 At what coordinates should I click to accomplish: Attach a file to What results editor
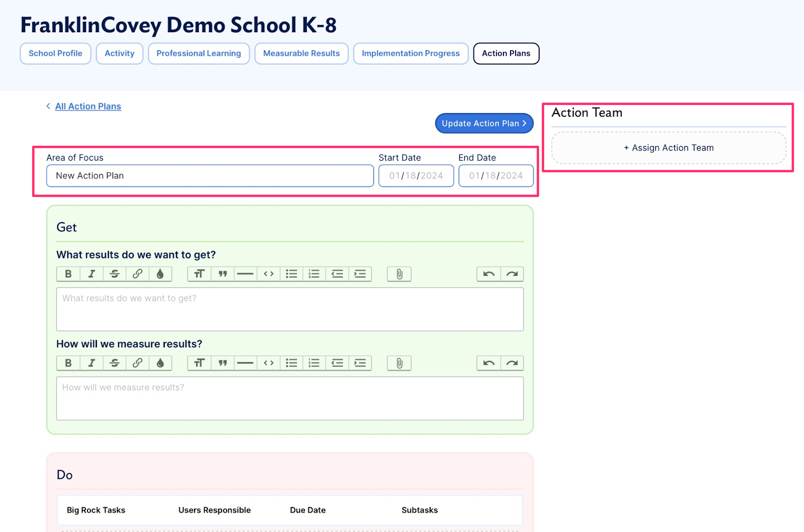399,274
